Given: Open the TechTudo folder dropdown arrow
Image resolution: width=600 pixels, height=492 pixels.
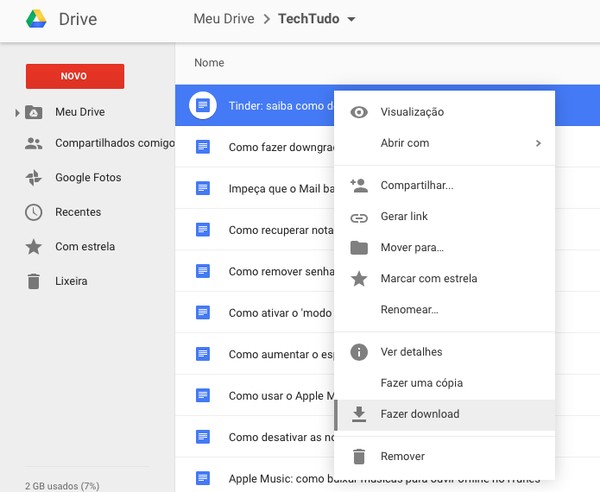Looking at the screenshot, I should 351,20.
